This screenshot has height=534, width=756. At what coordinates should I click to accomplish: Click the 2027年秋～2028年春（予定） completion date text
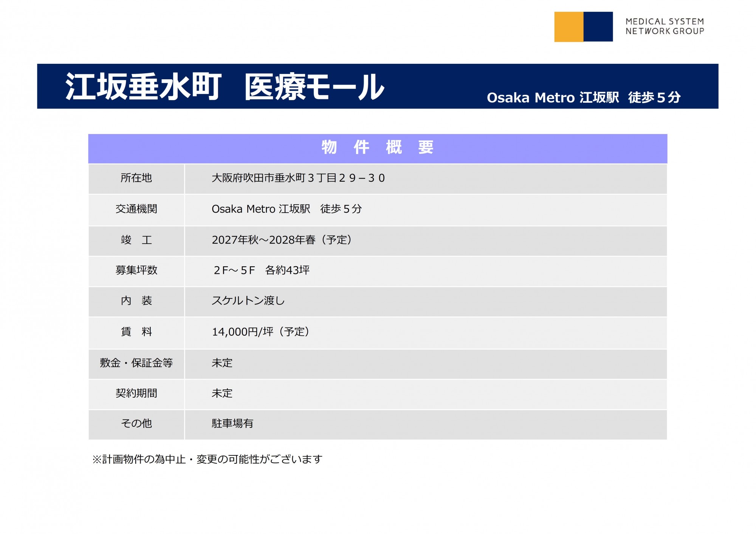tap(282, 240)
